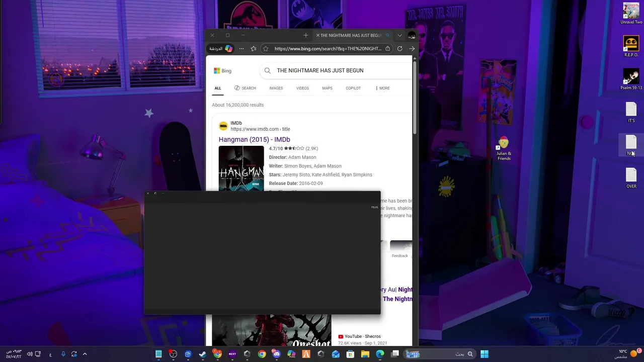
Task: Open Outlook from the taskbar
Action: [x=336, y=354]
